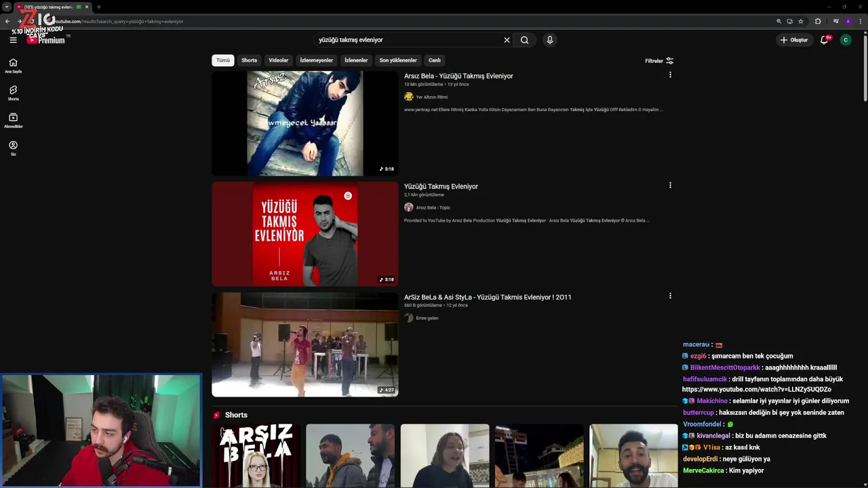Open the tab search dropdown arrow
Screen dimensions: 868x488
pyautogui.click(x=7, y=7)
